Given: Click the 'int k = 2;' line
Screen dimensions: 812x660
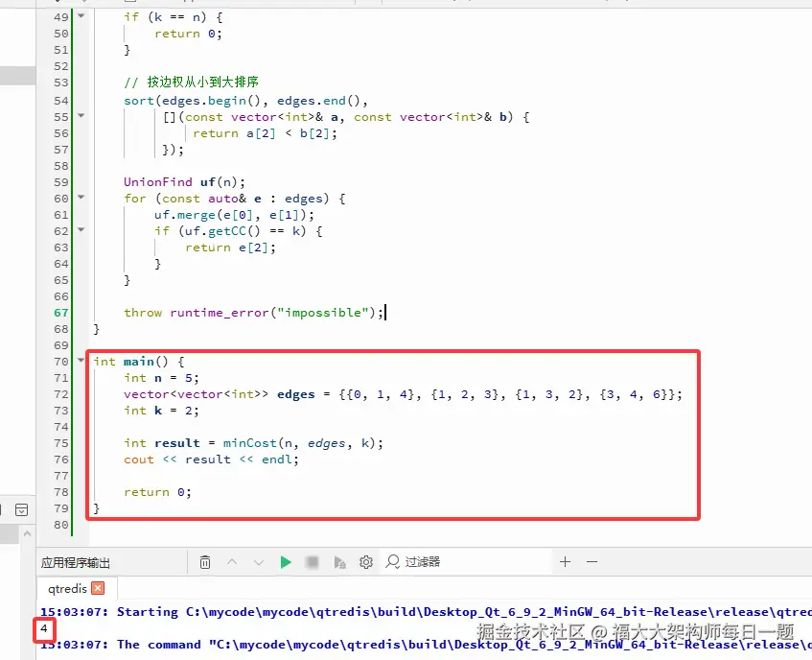Looking at the screenshot, I should [161, 411].
